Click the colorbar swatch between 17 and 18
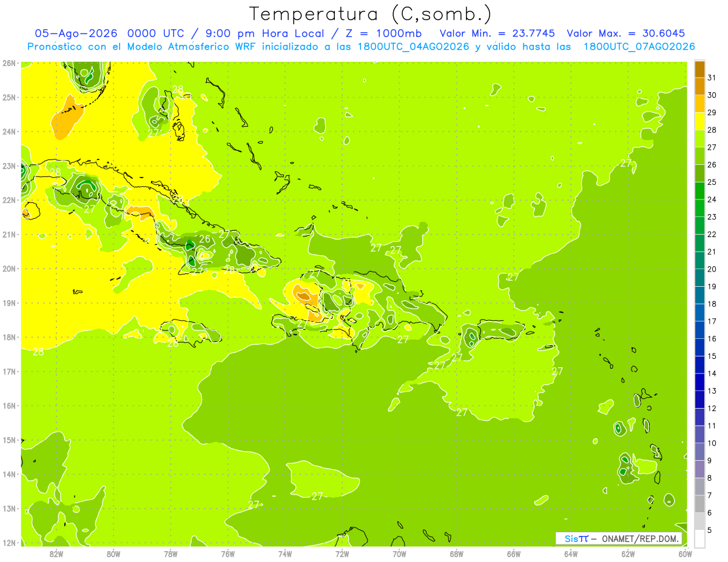The height and width of the screenshot is (562, 728). point(699,313)
